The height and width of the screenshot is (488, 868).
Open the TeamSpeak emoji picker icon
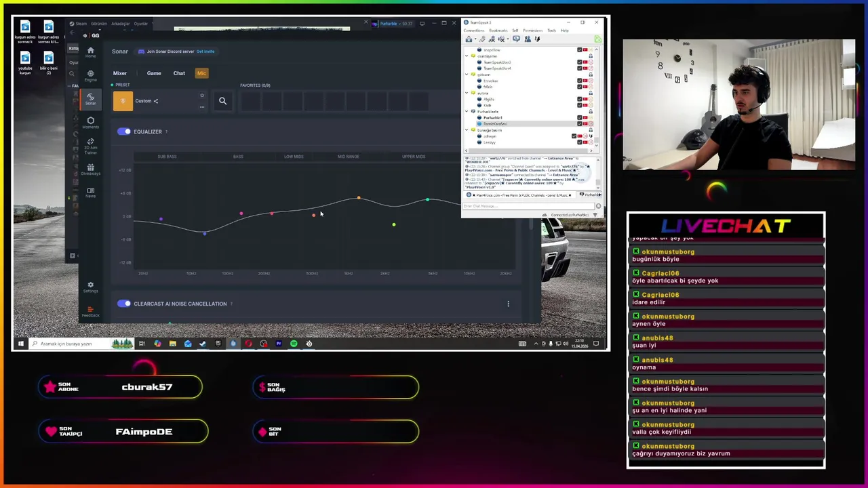[x=597, y=206]
